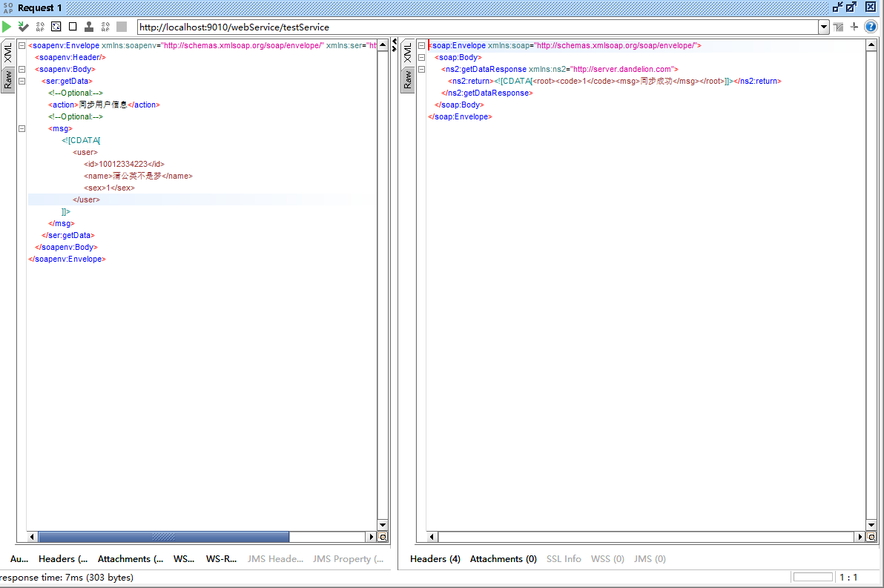Collapse the soap:Envelope node in response
The image size is (884, 588).
[421, 45]
